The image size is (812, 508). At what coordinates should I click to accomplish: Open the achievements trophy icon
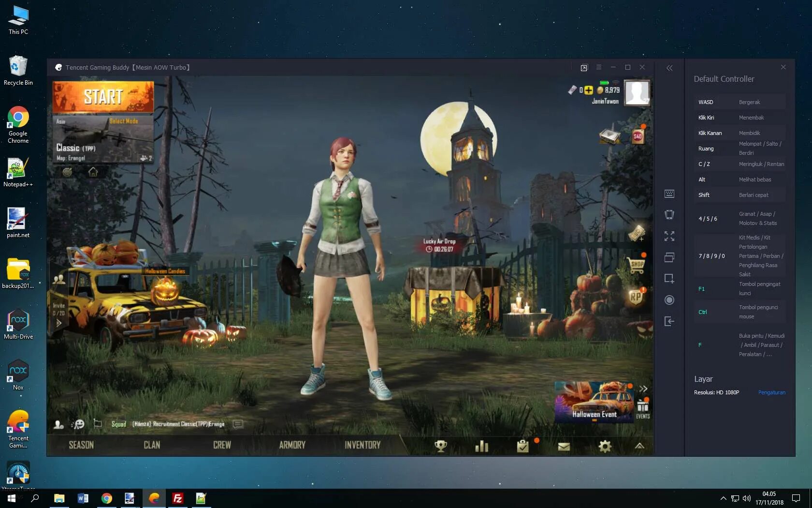coord(440,446)
